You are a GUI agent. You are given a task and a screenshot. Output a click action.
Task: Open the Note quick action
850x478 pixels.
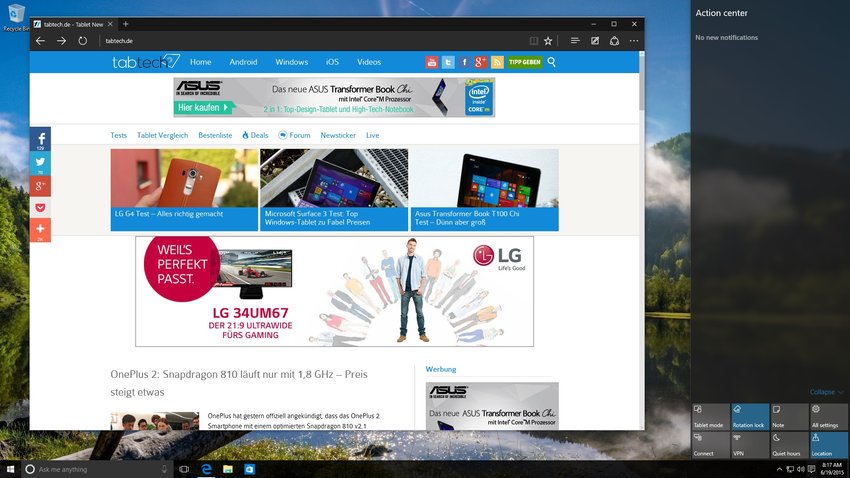pyautogui.click(x=789, y=417)
